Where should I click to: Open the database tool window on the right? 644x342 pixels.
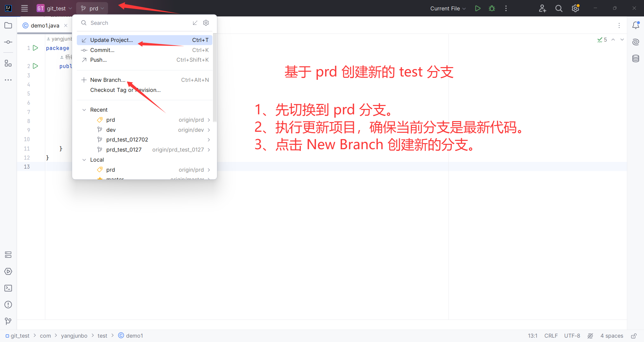coord(636,58)
